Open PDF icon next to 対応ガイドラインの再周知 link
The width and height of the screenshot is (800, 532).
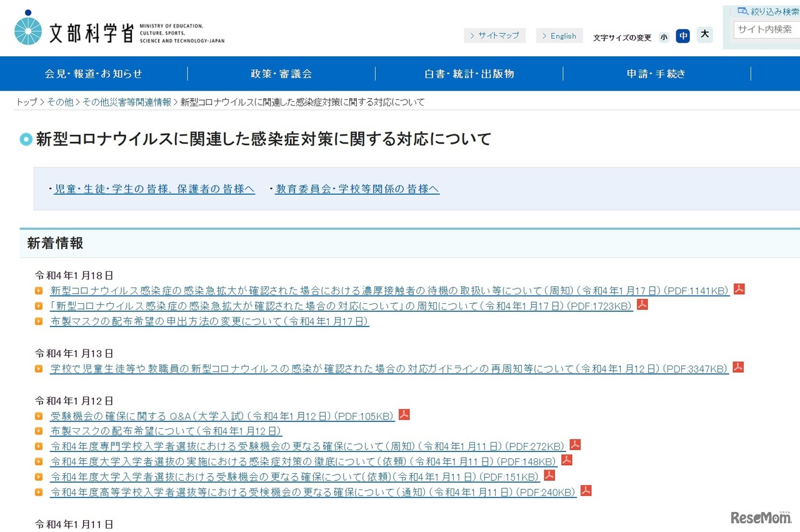pos(738,368)
